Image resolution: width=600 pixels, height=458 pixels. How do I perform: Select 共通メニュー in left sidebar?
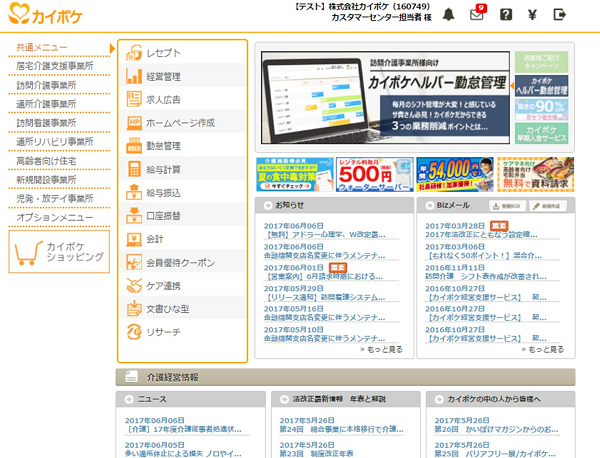coord(41,47)
